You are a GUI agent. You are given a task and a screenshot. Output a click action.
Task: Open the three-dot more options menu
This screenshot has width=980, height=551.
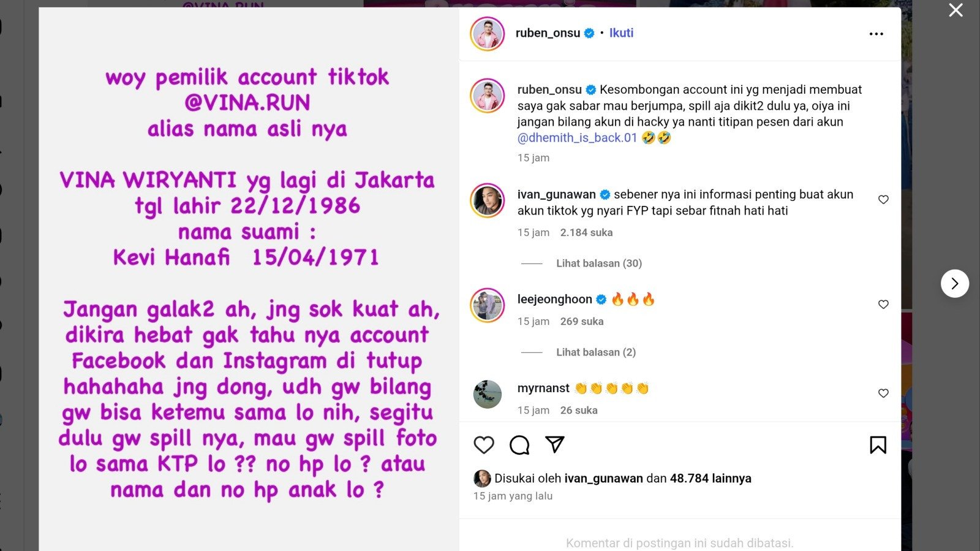coord(876,34)
